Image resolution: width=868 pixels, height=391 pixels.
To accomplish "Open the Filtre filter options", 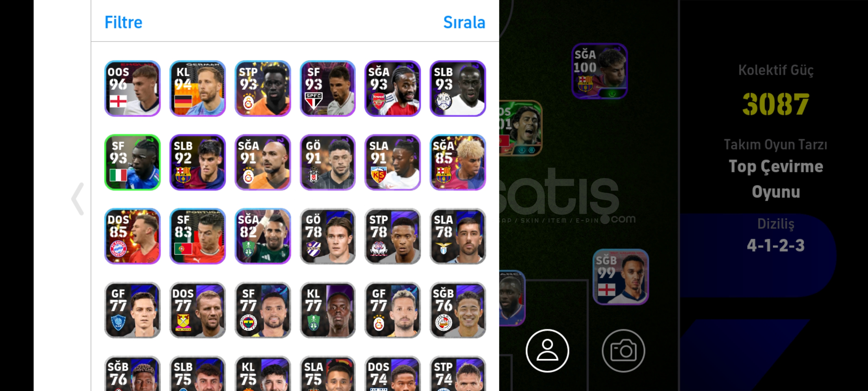I will click(x=123, y=22).
